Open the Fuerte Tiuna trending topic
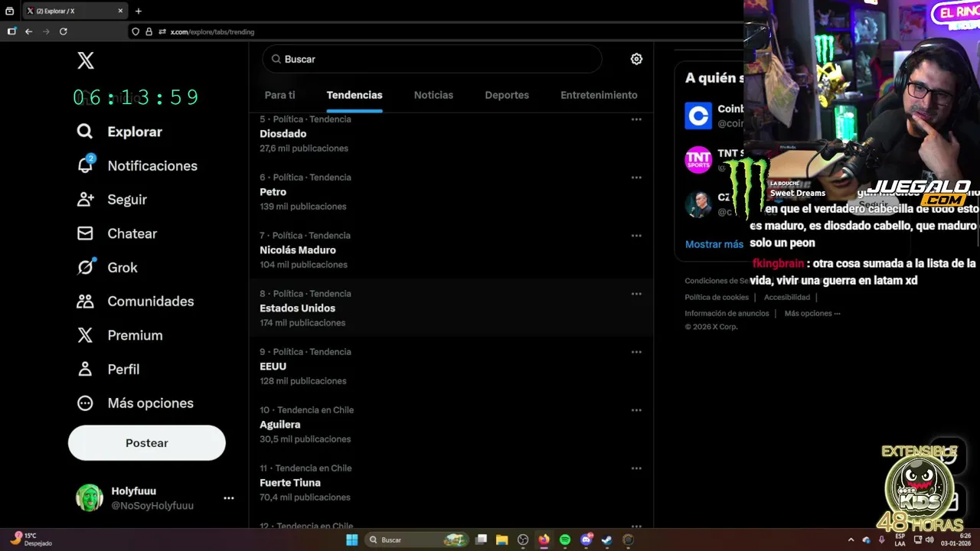 pos(451,483)
